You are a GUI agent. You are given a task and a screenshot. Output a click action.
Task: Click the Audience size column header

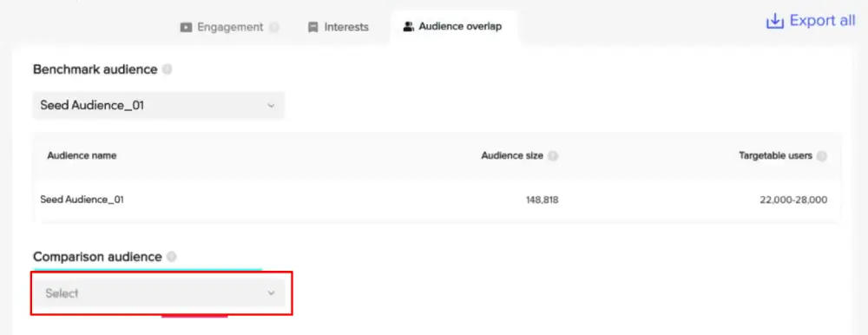coord(512,155)
